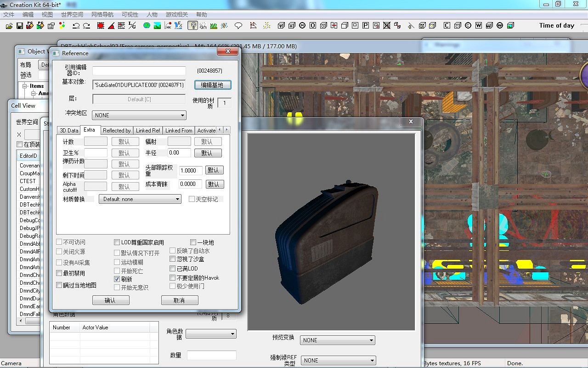The width and height of the screenshot is (588, 368).
Task: Open the 预览变换 NONE dropdown
Action: pyautogui.click(x=338, y=340)
